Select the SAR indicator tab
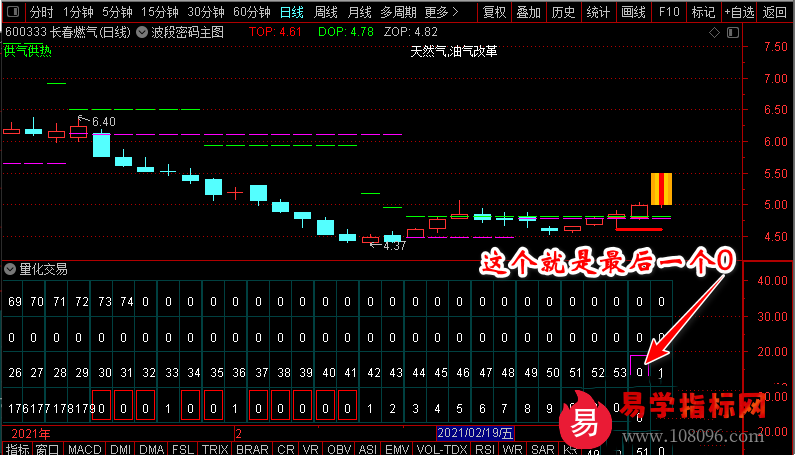Viewport: 795px width, 455px height. 542,449
